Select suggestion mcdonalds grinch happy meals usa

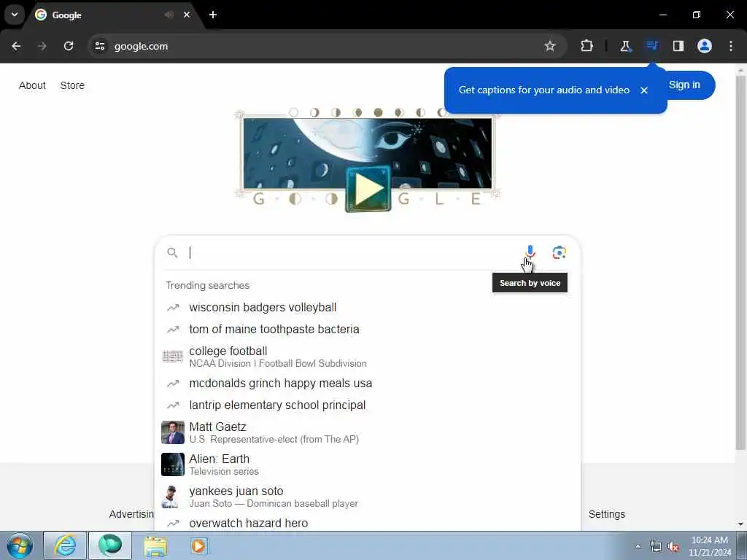[368, 384]
